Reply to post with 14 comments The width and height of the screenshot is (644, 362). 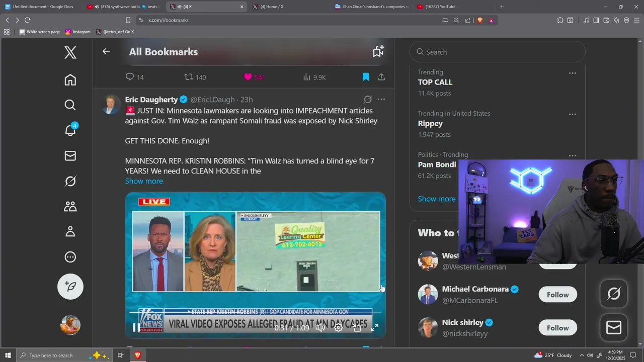[134, 77]
